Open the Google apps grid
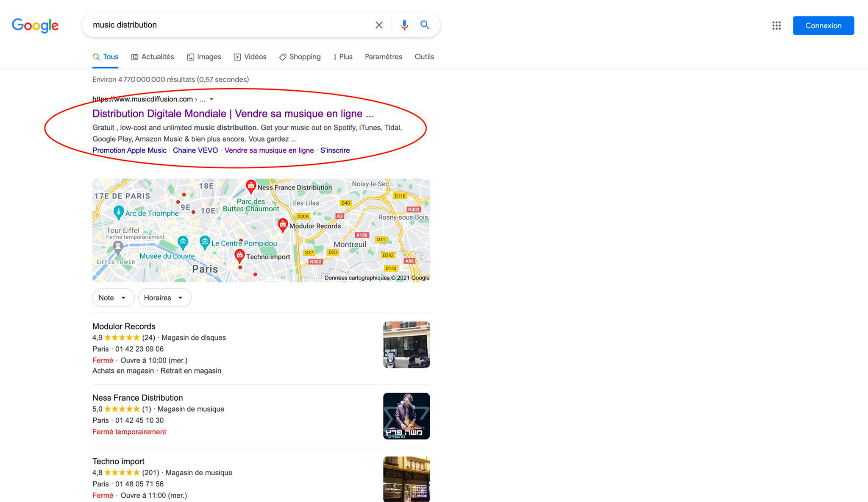Screen dimensions: 868x502 [x=776, y=25]
